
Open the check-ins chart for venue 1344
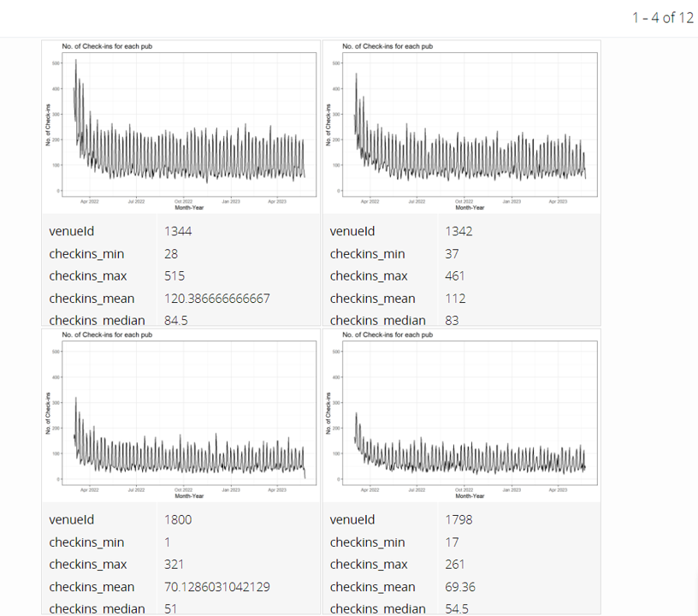[182, 127]
